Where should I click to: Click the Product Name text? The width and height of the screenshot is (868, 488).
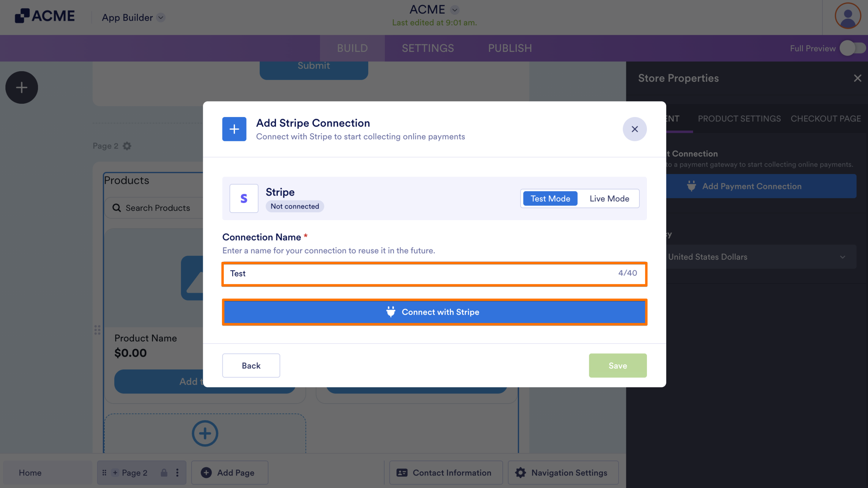[x=145, y=338]
